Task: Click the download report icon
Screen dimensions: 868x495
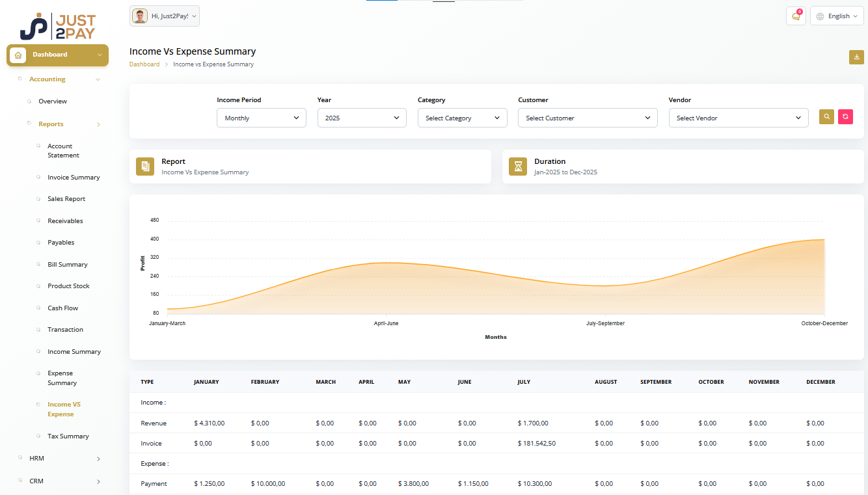Action: 856,57
